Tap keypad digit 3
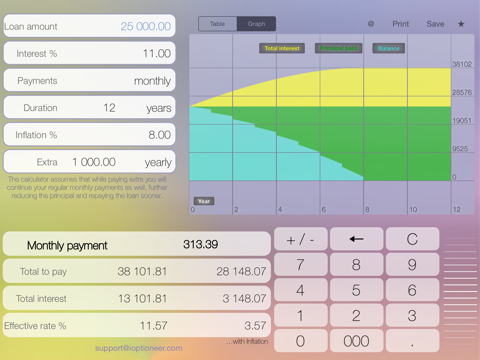The width and height of the screenshot is (480, 360). tap(412, 315)
